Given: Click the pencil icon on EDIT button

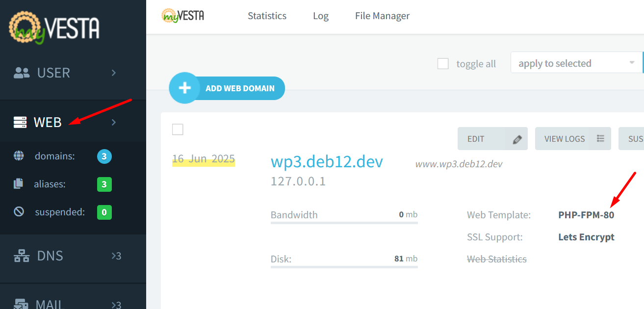Looking at the screenshot, I should coord(516,139).
